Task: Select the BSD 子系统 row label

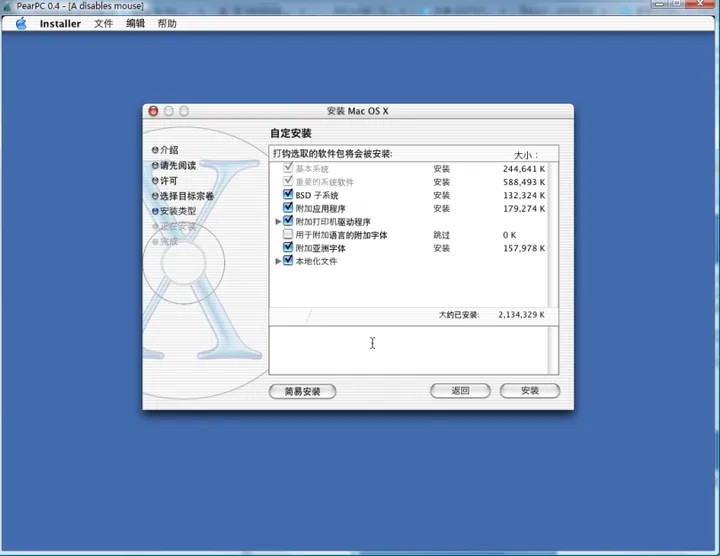Action: pyautogui.click(x=317, y=196)
